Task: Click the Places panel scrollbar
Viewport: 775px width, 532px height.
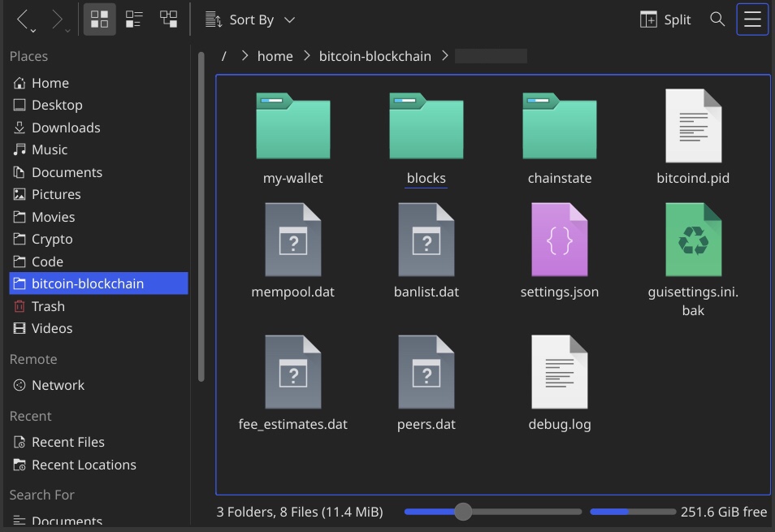Action: pyautogui.click(x=201, y=216)
